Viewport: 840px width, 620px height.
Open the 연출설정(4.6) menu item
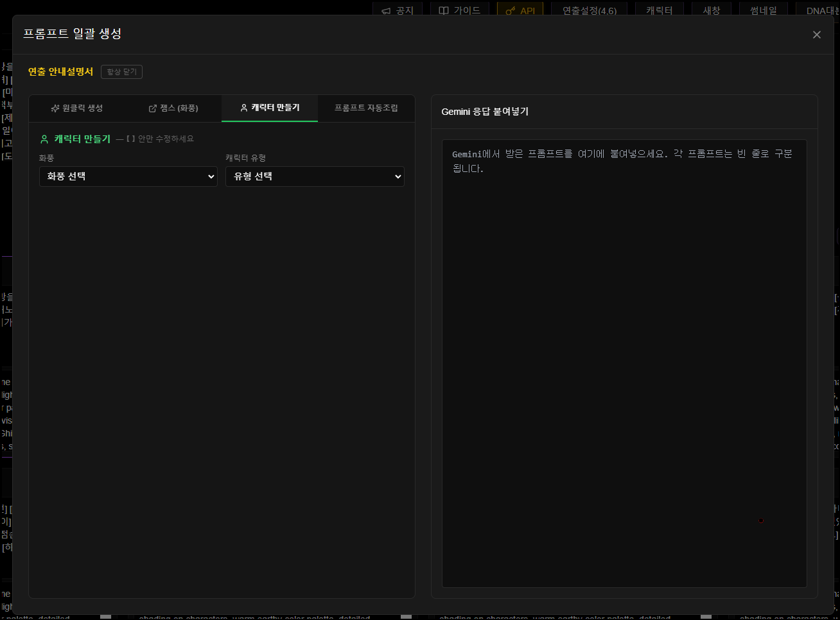[589, 11]
